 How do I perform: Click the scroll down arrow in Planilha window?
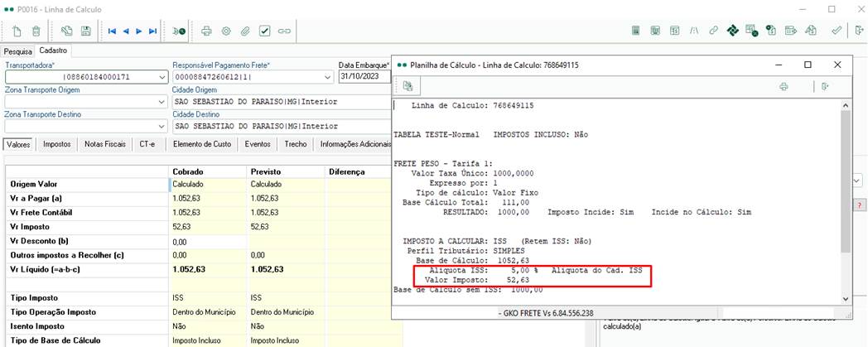point(844,298)
